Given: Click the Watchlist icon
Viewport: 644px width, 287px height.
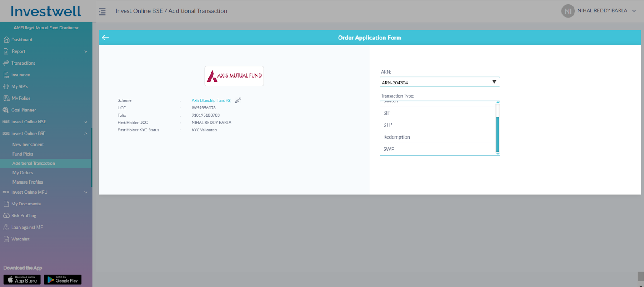Looking at the screenshot, I should tap(6, 239).
